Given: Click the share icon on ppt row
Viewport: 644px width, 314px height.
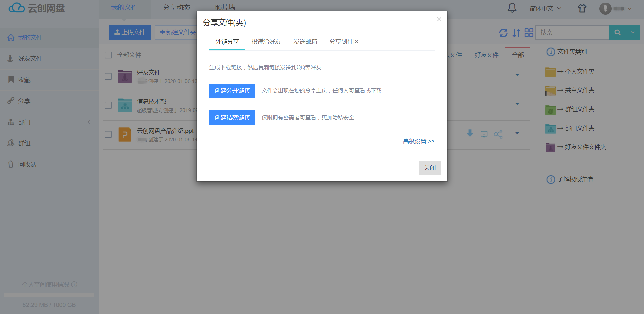Looking at the screenshot, I should pyautogui.click(x=498, y=134).
